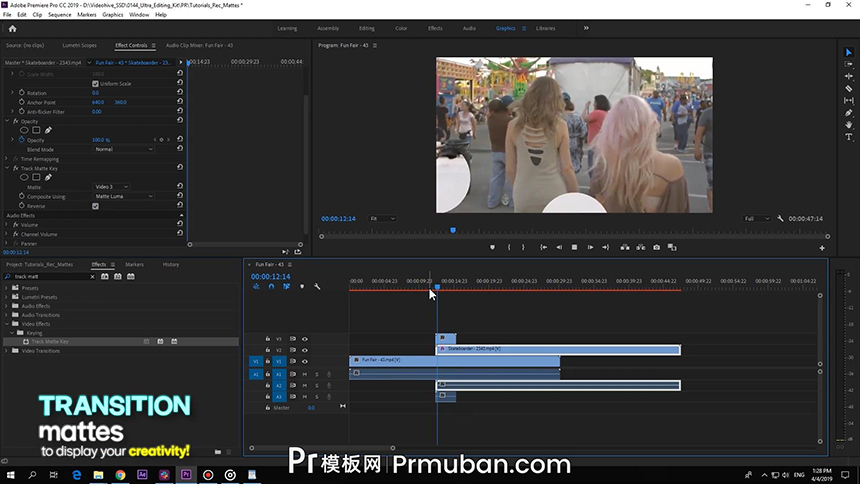
Task: Select the Skateboarder clip on V2
Action: [558, 349]
